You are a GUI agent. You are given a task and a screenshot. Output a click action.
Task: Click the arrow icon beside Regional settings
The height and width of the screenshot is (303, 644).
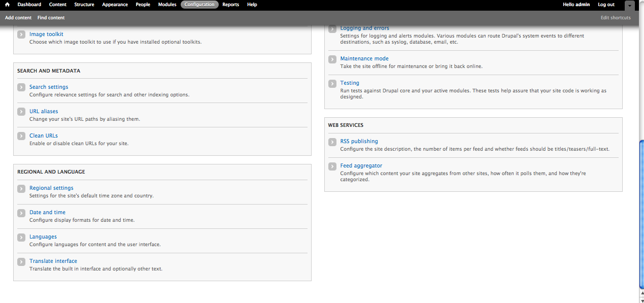tap(21, 188)
